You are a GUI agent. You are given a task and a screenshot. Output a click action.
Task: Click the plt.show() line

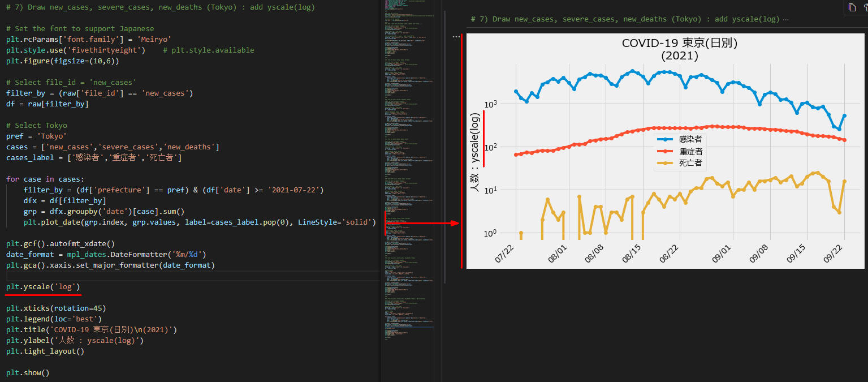click(x=28, y=373)
